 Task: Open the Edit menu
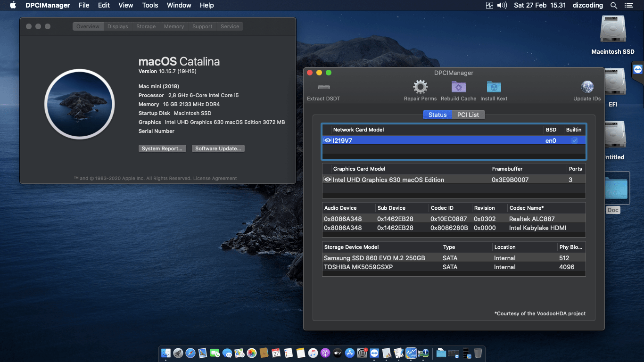click(x=104, y=5)
